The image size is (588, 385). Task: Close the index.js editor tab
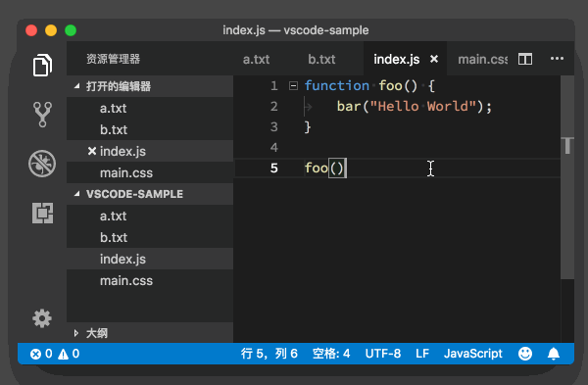point(434,59)
